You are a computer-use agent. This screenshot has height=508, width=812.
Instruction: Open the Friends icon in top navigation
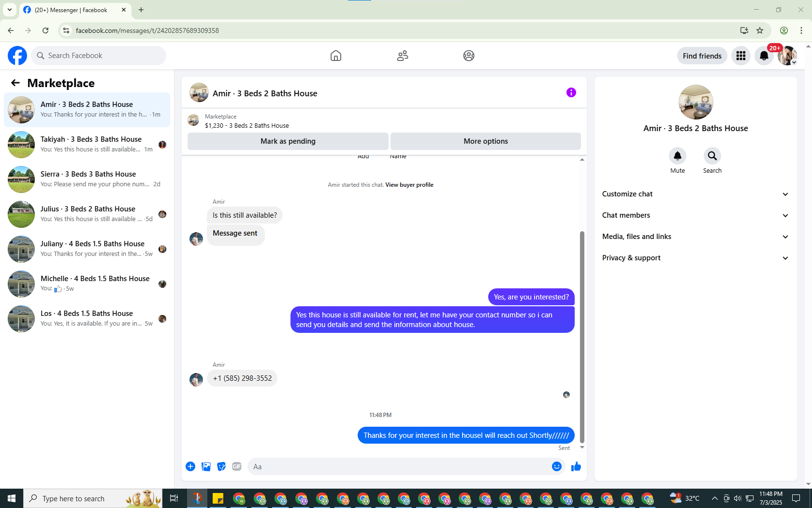[x=403, y=56]
